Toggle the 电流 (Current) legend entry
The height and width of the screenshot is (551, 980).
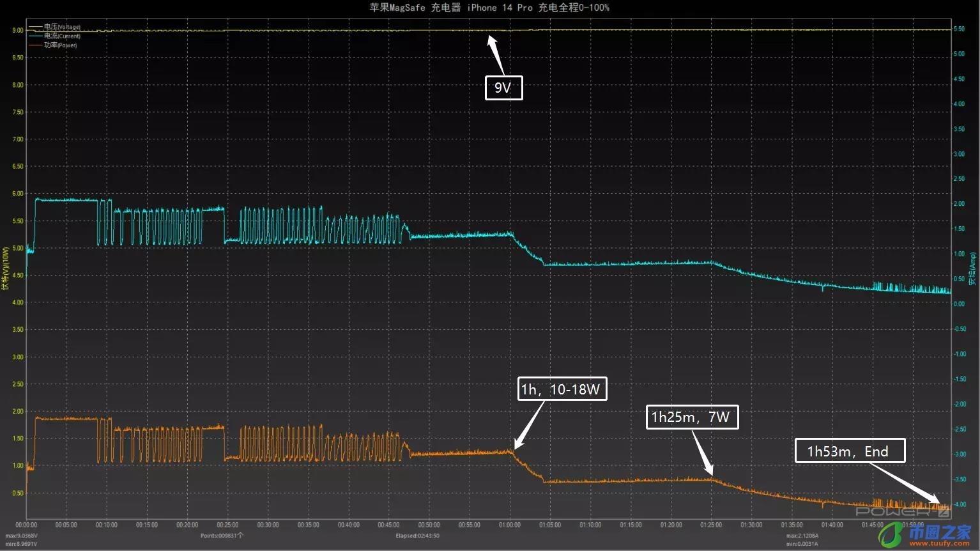pos(62,36)
